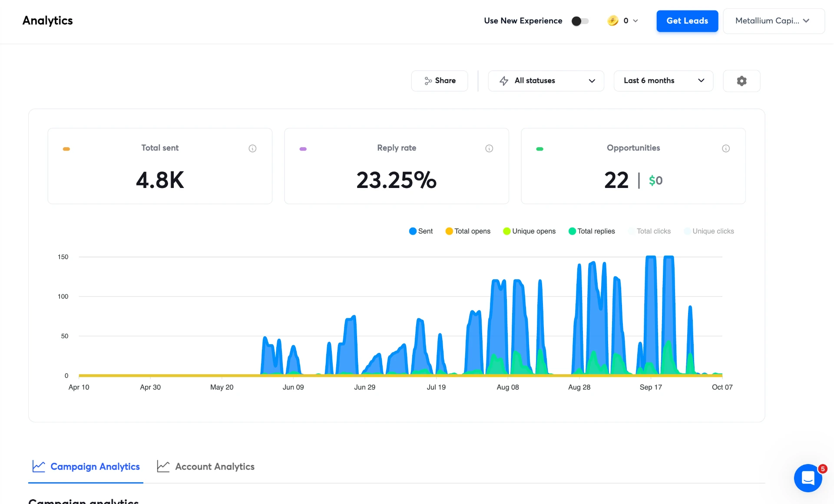Click info icon on Reply rate card
The image size is (834, 504).
pos(489,148)
